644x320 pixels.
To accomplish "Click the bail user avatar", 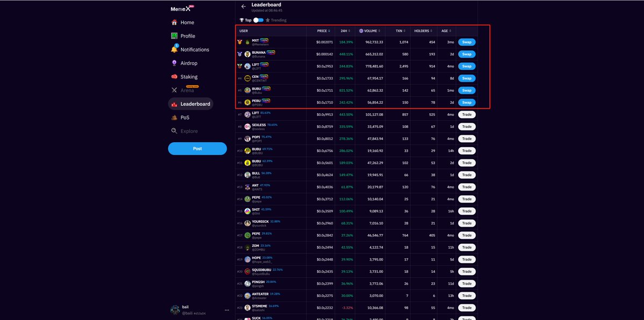I will [x=175, y=310].
